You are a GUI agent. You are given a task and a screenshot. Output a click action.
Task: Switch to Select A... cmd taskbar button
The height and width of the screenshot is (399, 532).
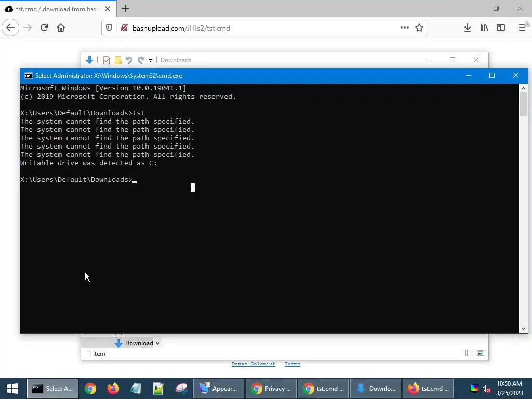coord(52,389)
